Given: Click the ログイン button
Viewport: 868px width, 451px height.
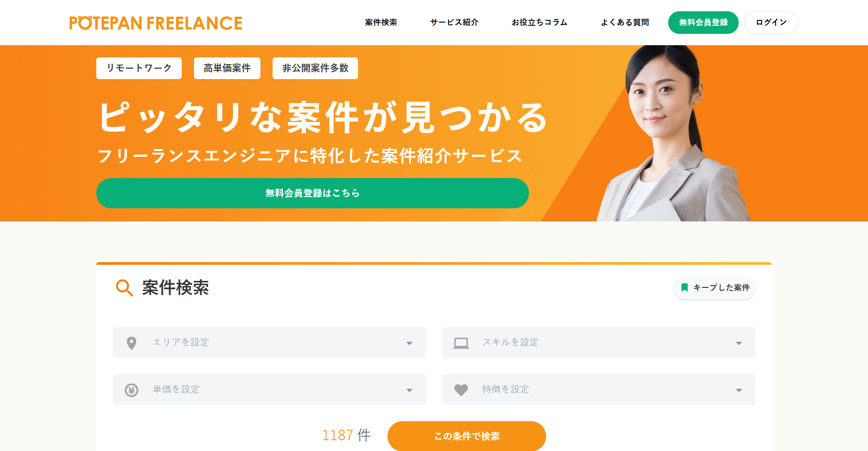Looking at the screenshot, I should 771,23.
